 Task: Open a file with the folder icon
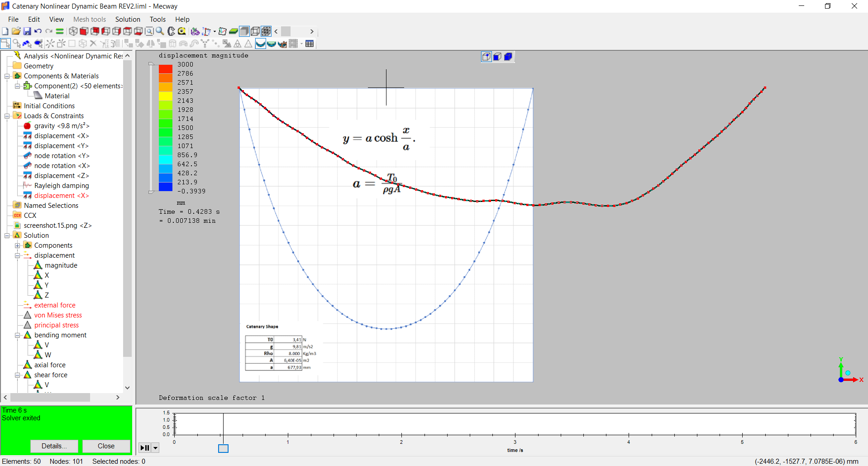16,31
